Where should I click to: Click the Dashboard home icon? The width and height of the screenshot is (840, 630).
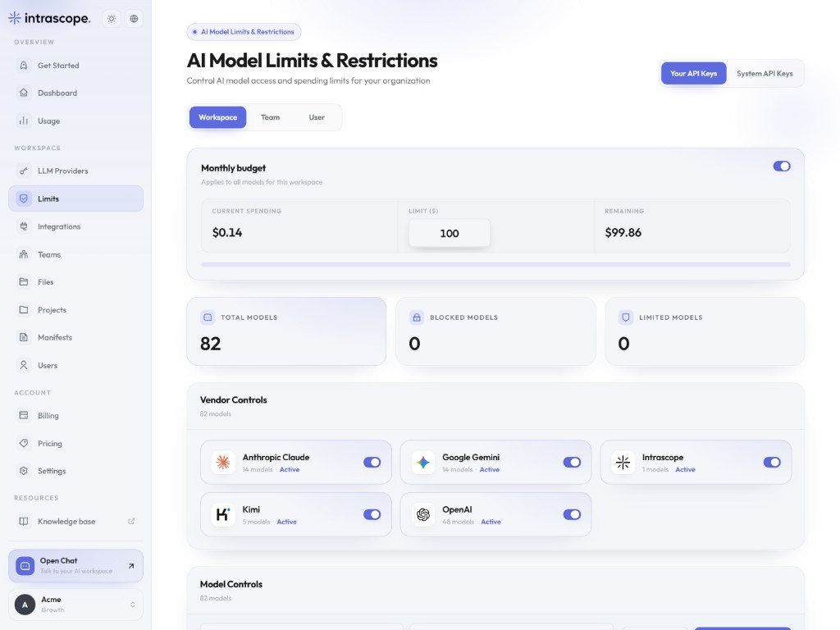coord(24,93)
